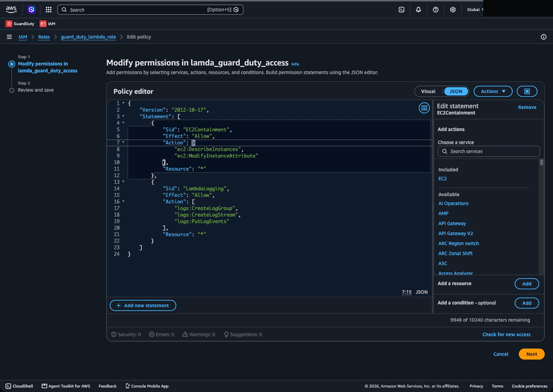Select the Step 1 Modify permissions radio
Screen dimensions: 553x392
click(12, 64)
